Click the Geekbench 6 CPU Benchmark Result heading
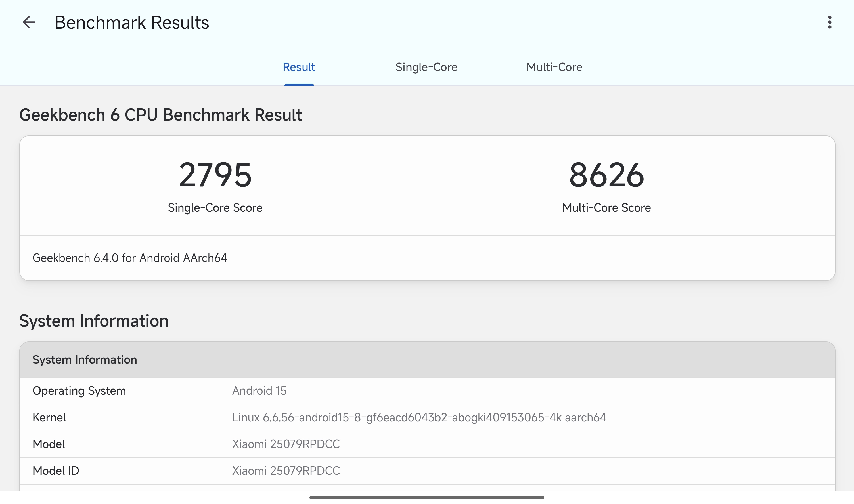This screenshot has width=854, height=504. click(160, 115)
